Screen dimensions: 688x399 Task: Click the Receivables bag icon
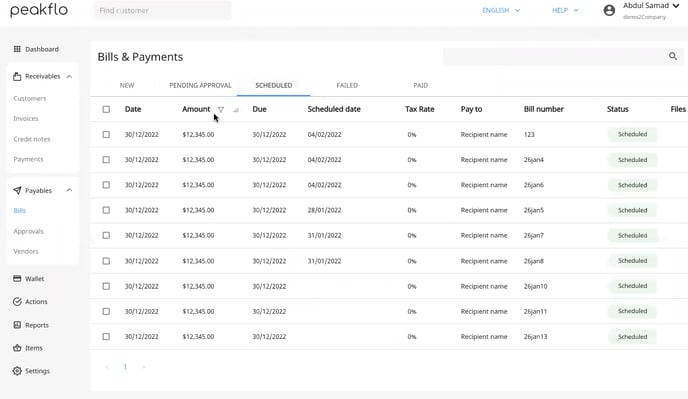pyautogui.click(x=17, y=76)
